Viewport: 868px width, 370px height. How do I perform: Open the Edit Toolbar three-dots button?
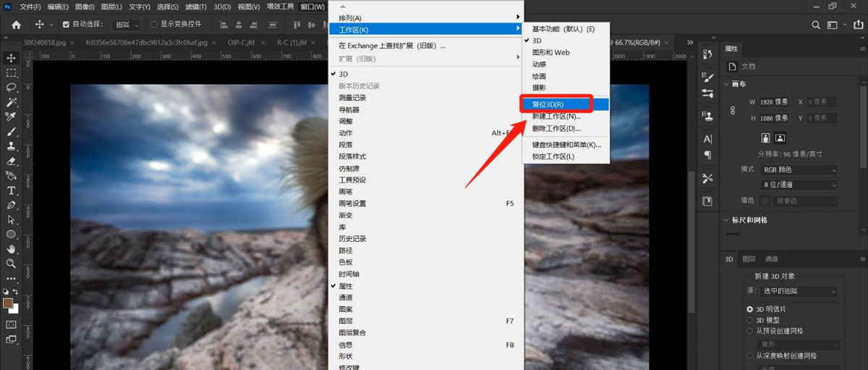coord(11,278)
